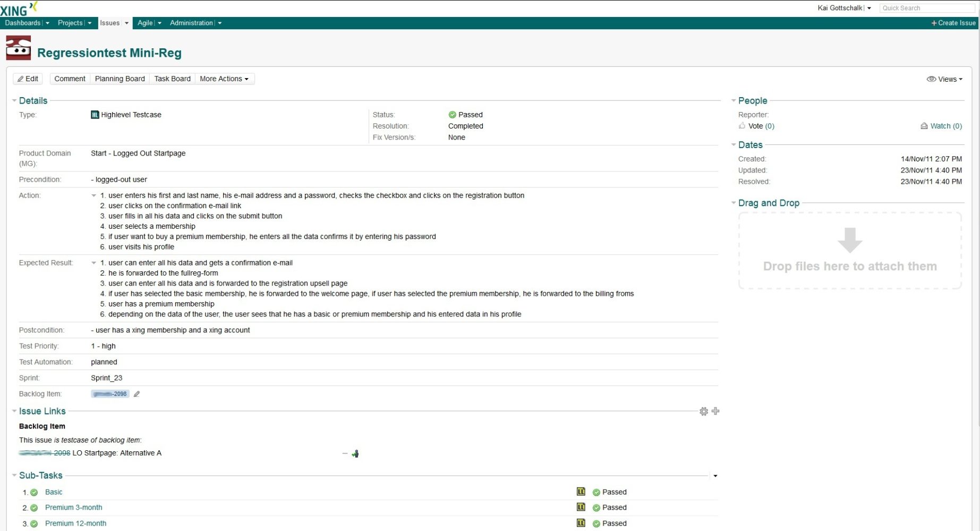Click the add link plus icon
This screenshot has height=531, width=980.
click(715, 411)
